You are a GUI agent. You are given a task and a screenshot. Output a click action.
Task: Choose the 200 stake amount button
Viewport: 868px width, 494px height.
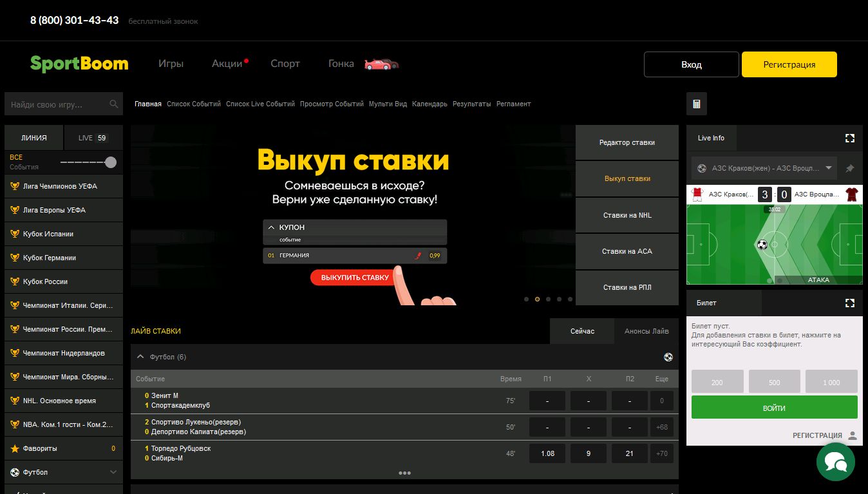pos(717,381)
